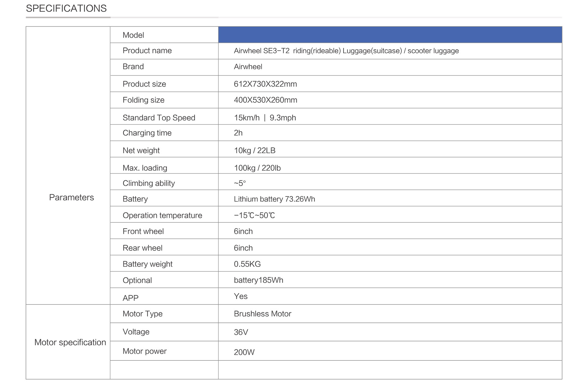
Task: Click the APP label
Action: tap(130, 298)
